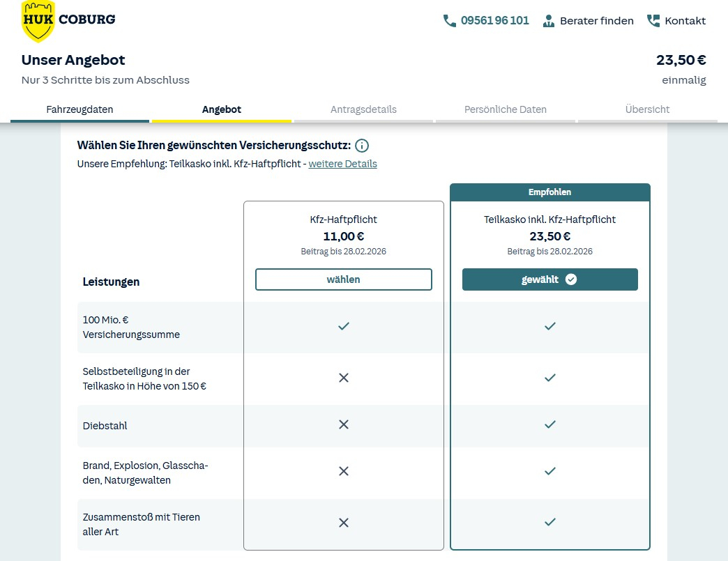Screen dimensions: 728x561
Task: Click Diebstahl cross icon under Kfz-Haftpflicht
Action: [343, 424]
